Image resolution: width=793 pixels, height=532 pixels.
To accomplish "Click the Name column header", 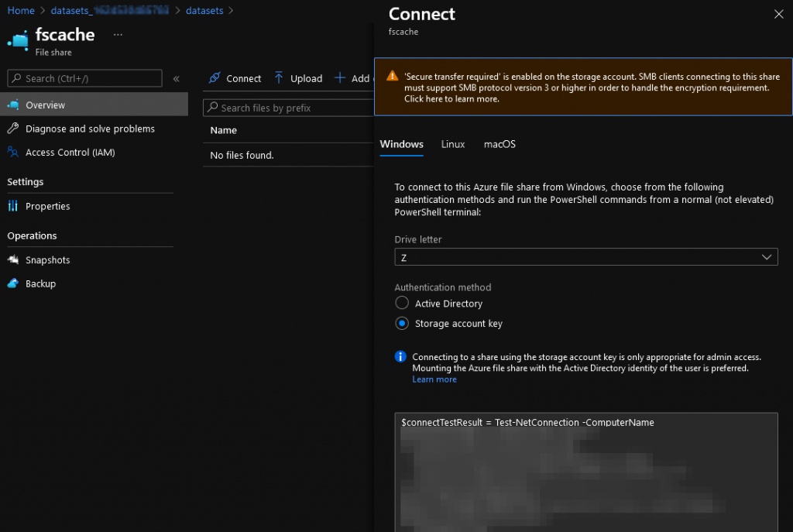I will coord(224,130).
